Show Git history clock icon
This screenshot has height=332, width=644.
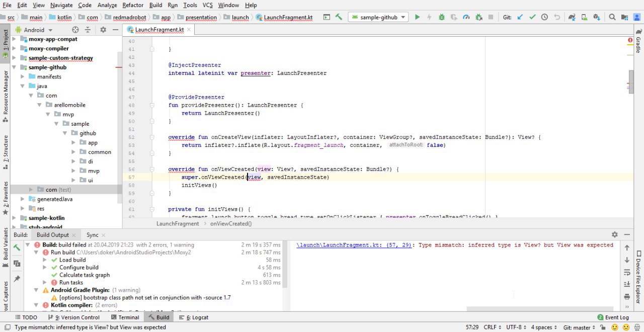pos(544,17)
